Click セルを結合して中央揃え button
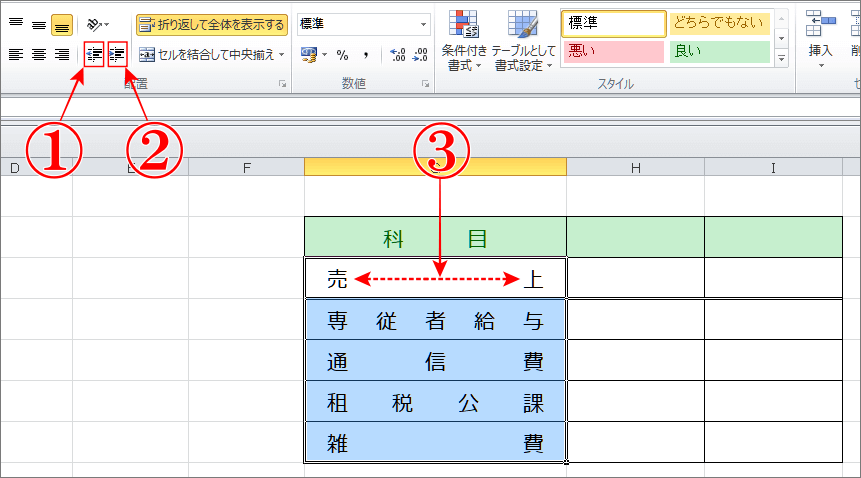 [x=206, y=54]
